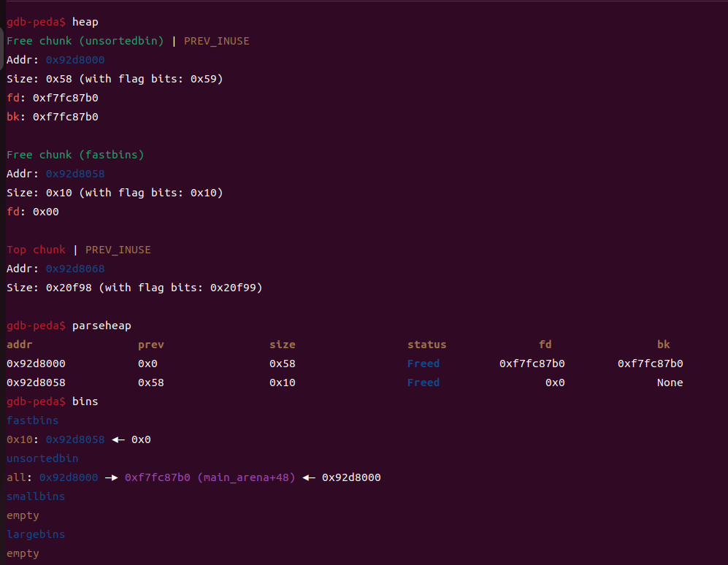Click the "parseheap" command text
This screenshot has height=565, width=728.
pyautogui.click(x=101, y=326)
